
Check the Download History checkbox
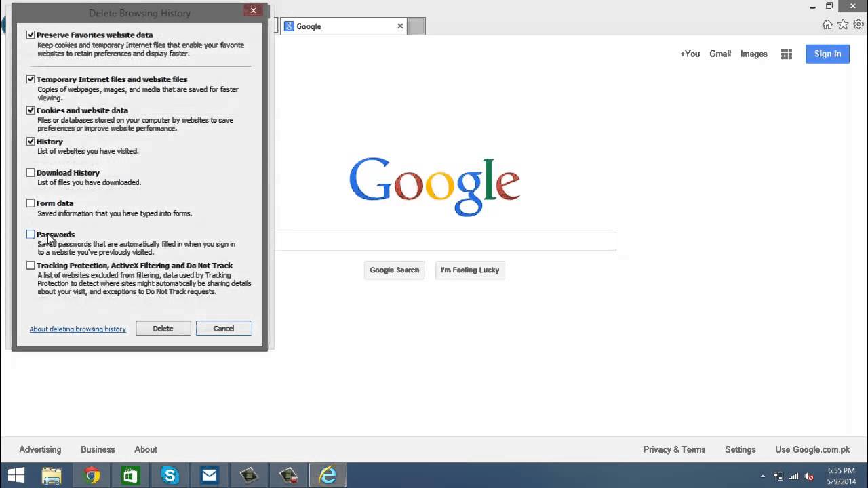click(31, 173)
